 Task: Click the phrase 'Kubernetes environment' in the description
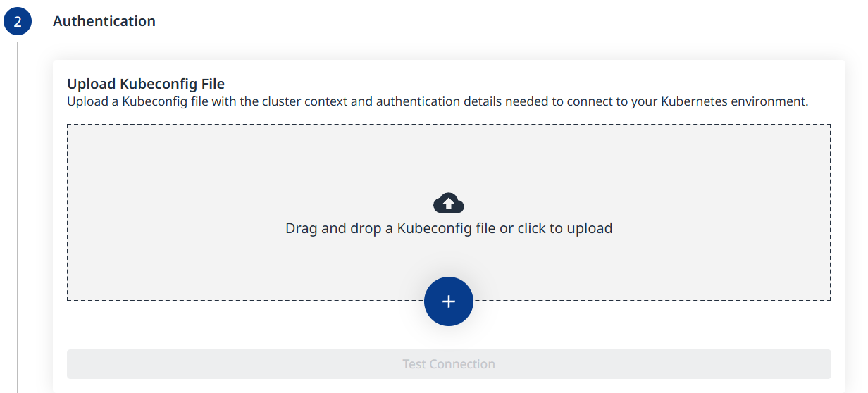tap(733, 101)
